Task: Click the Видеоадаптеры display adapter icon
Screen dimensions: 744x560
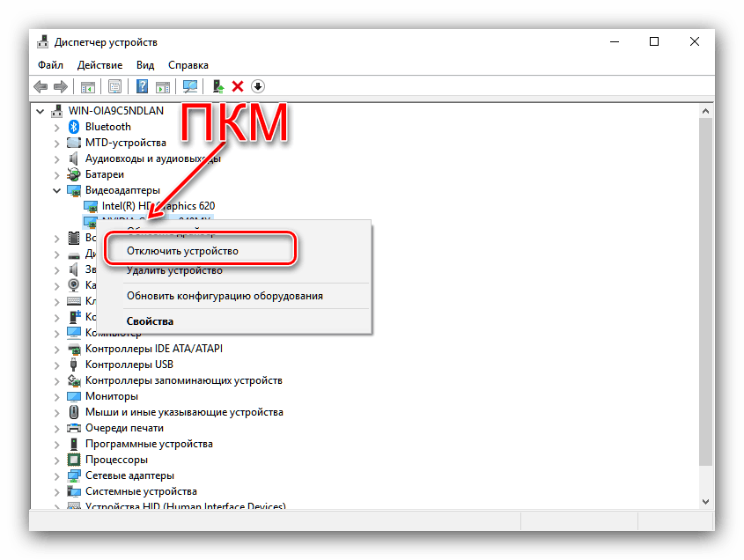Action: pos(74,190)
